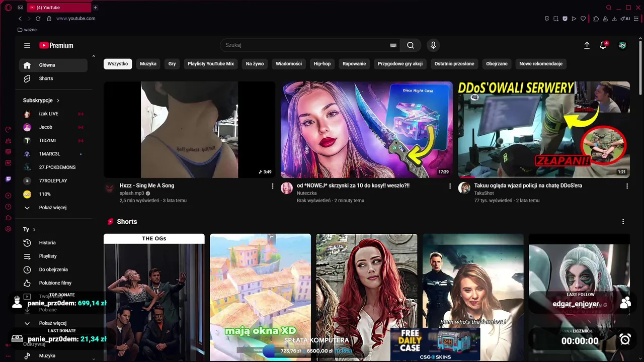Toggle the on-screen keyboard in search box
Screen dimensions: 644x362
coord(393,45)
